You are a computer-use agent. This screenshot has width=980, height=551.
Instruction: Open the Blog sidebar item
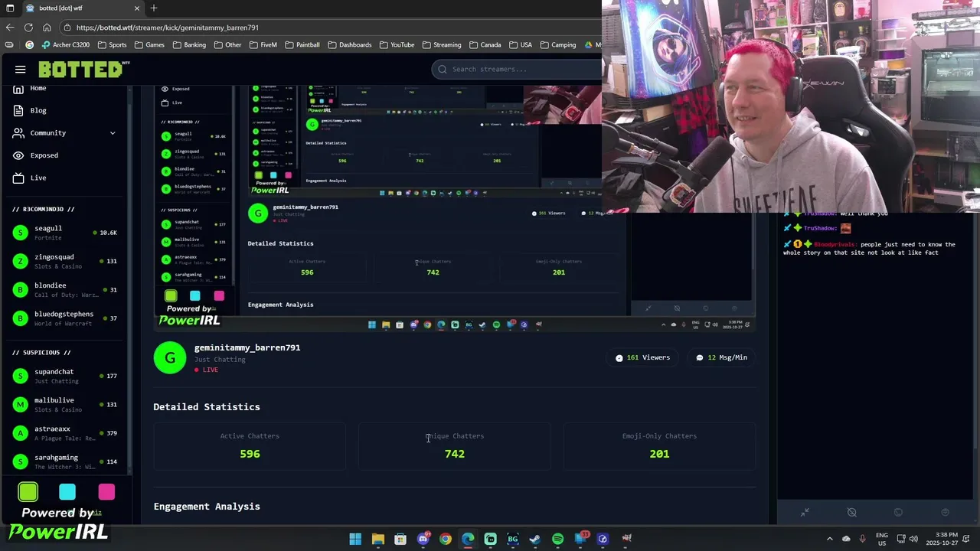pos(38,111)
